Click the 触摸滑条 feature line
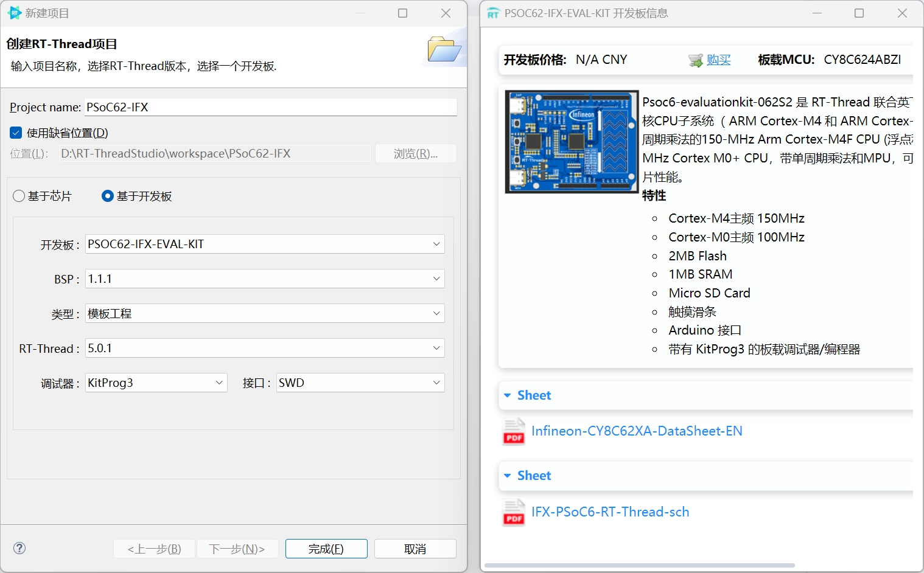Viewport: 924px width, 573px height. pyautogui.click(x=692, y=312)
